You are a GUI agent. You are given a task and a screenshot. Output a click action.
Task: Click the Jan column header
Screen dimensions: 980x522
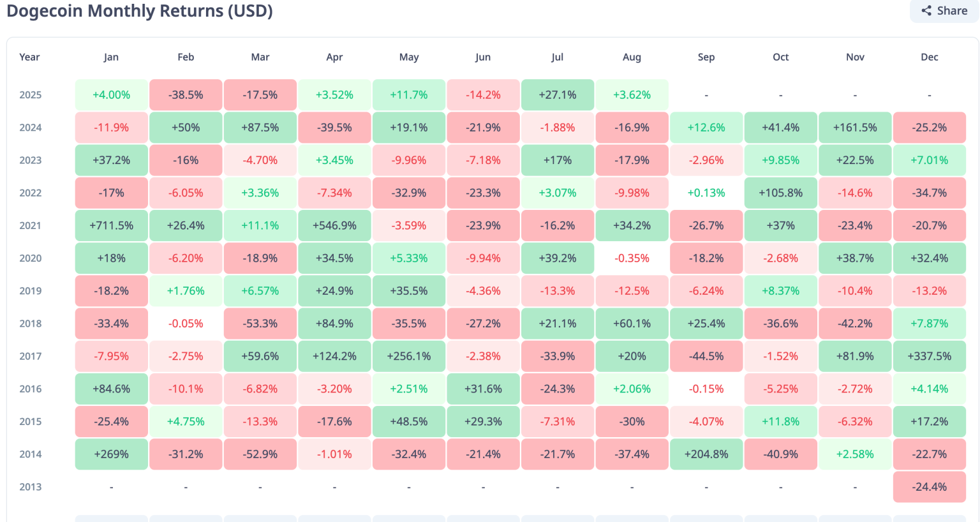[x=111, y=57]
